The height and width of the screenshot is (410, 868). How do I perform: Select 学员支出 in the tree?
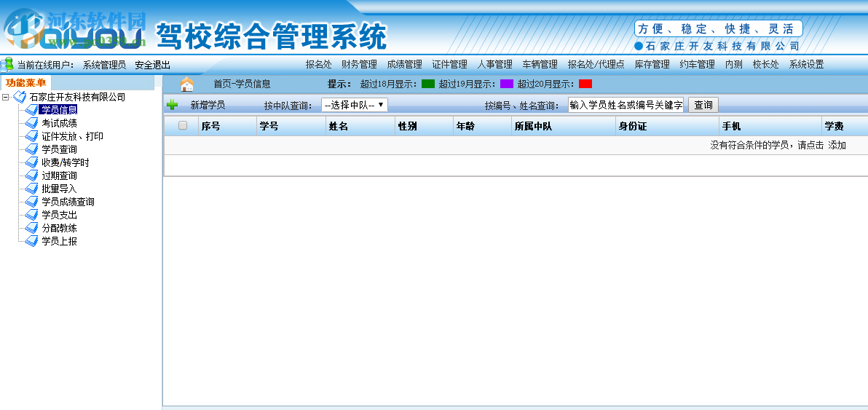[x=59, y=216]
